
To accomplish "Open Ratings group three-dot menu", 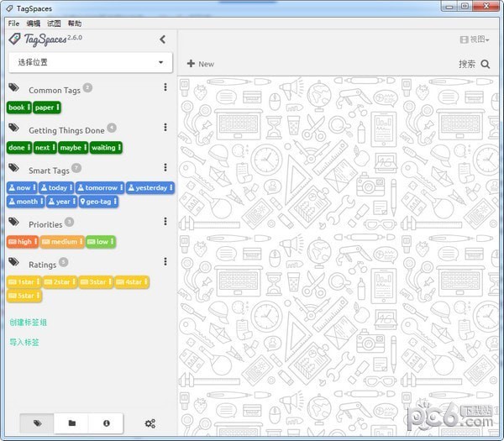I will click(x=165, y=262).
